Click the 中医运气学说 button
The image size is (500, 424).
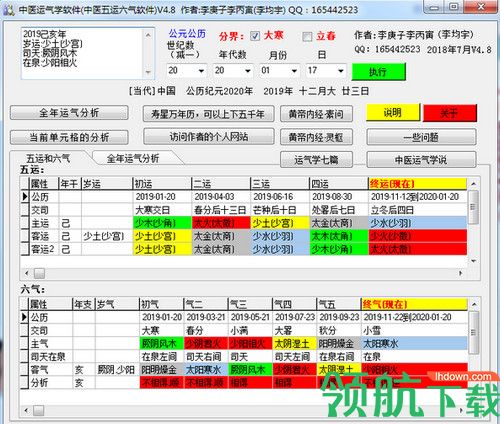click(421, 160)
